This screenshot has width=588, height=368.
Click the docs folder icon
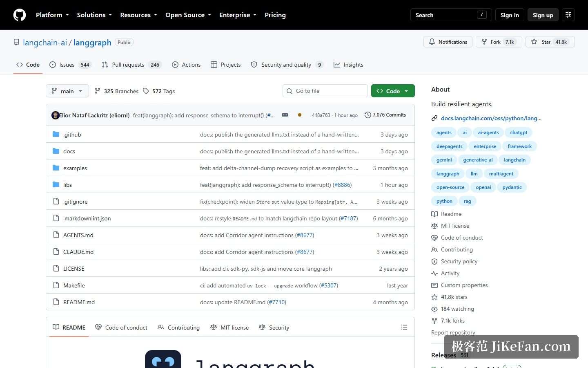pyautogui.click(x=56, y=151)
